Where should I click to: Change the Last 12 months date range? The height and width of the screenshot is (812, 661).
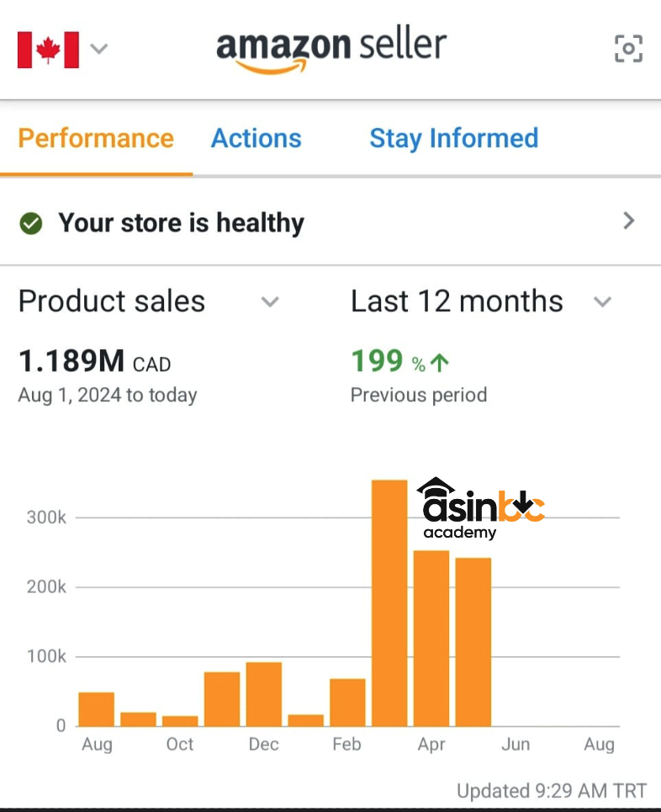[x=602, y=302]
